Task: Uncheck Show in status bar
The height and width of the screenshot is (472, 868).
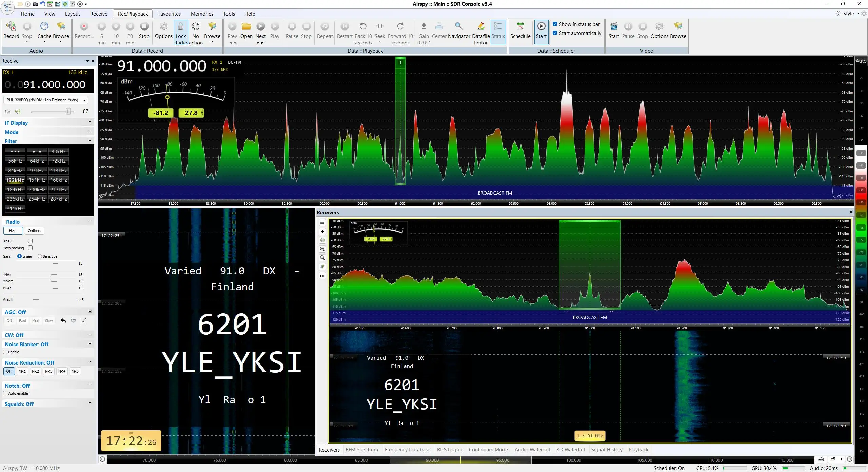Action: (x=555, y=24)
